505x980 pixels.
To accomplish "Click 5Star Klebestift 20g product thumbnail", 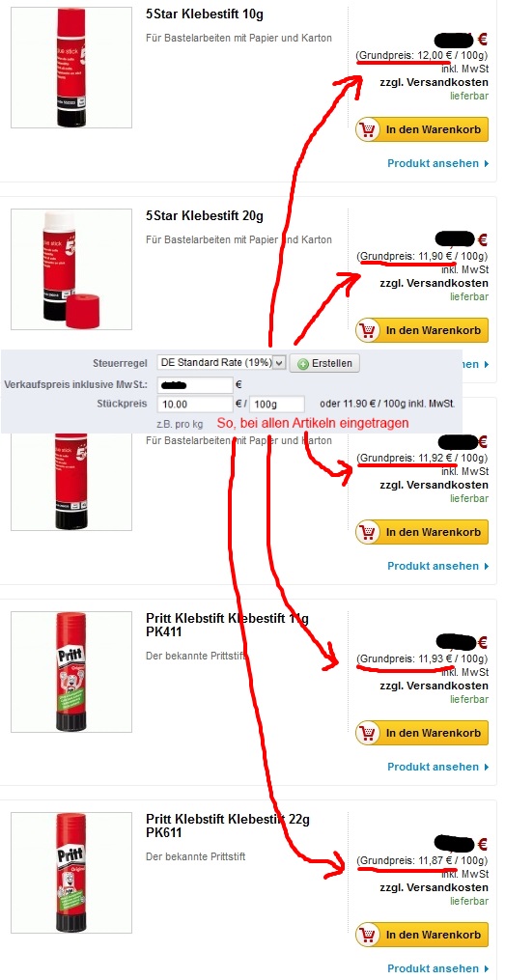I will coord(71,269).
